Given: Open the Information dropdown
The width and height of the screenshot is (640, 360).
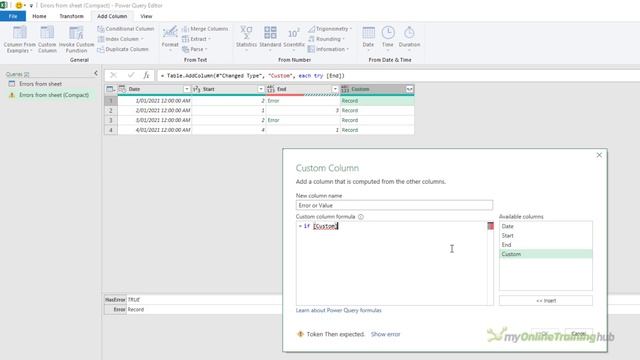Looking at the screenshot, I should [x=329, y=49].
